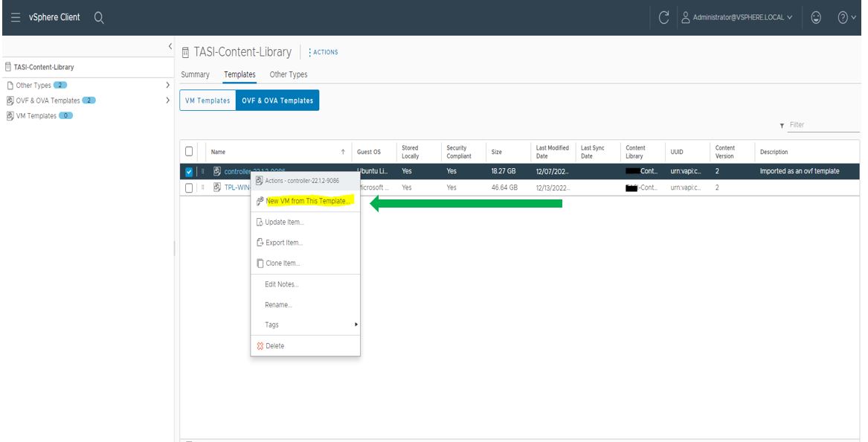Click the OVF icon of controller row
Screen dimensions: 868x442
(x=217, y=172)
